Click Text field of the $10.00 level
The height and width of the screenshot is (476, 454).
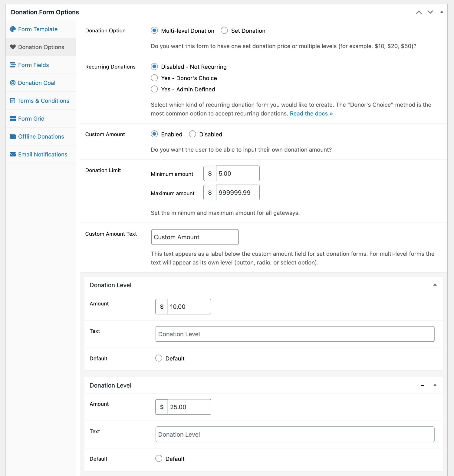click(295, 334)
